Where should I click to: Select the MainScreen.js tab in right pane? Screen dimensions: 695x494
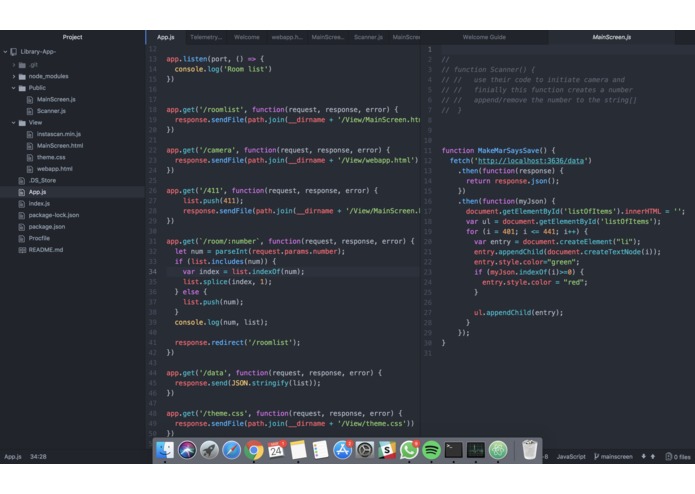612,37
